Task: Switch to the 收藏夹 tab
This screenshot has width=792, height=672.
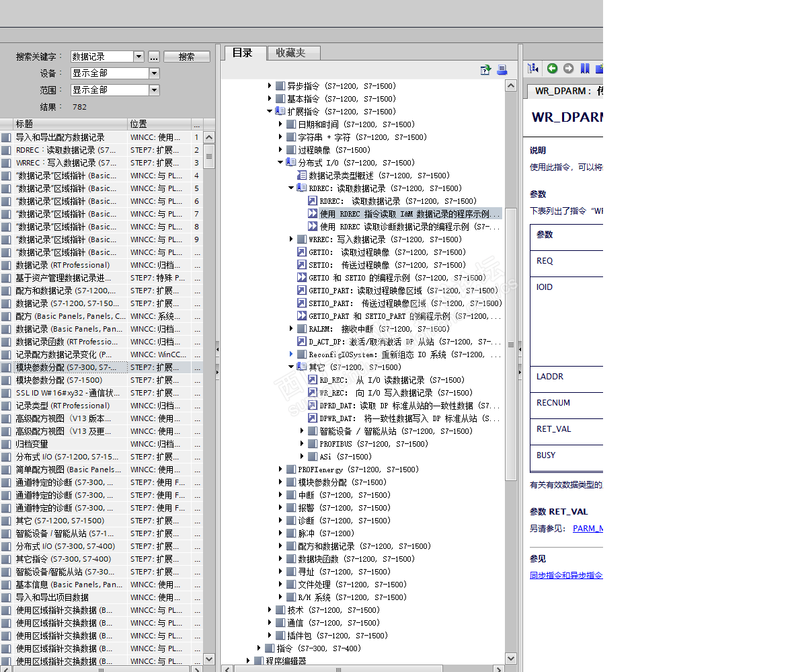Action: (290, 53)
